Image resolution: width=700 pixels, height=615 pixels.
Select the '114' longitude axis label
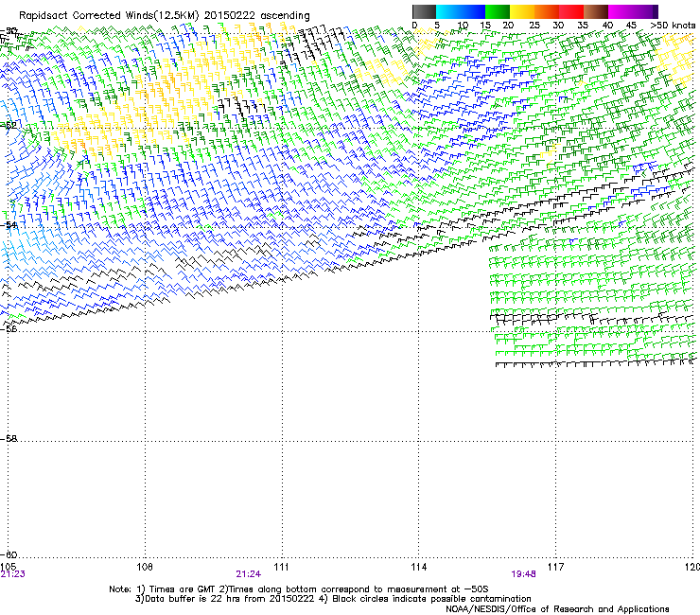[418, 567]
